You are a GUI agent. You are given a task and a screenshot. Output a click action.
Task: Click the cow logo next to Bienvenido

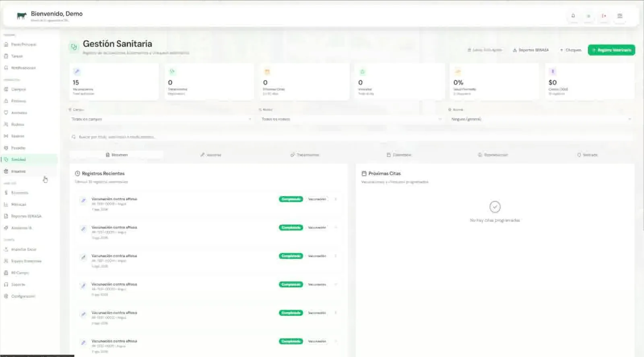(22, 15)
